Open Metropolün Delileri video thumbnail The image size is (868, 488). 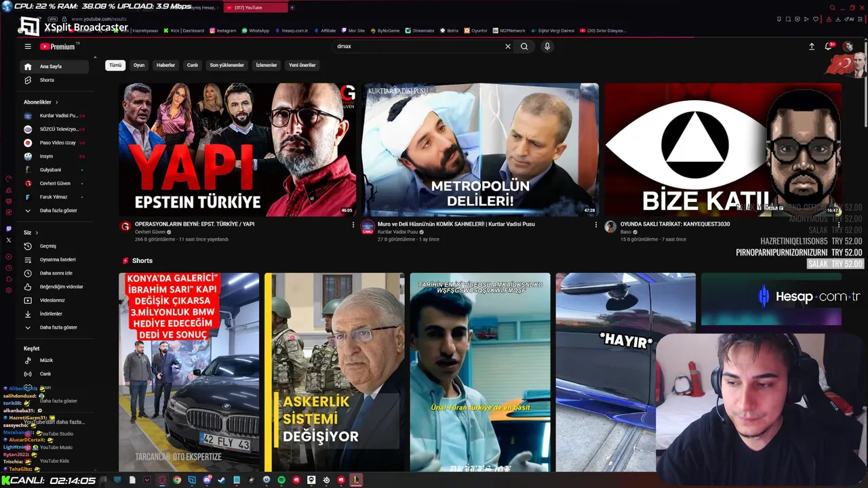[480, 150]
